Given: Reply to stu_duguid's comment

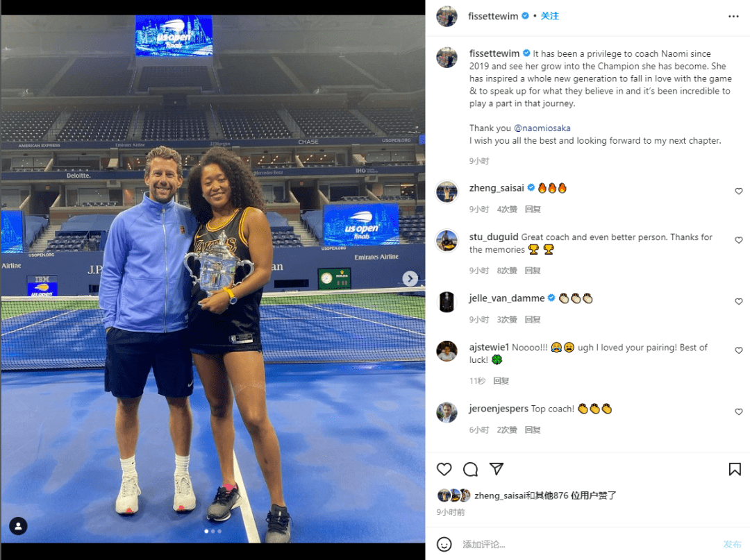Looking at the screenshot, I should click(x=533, y=271).
